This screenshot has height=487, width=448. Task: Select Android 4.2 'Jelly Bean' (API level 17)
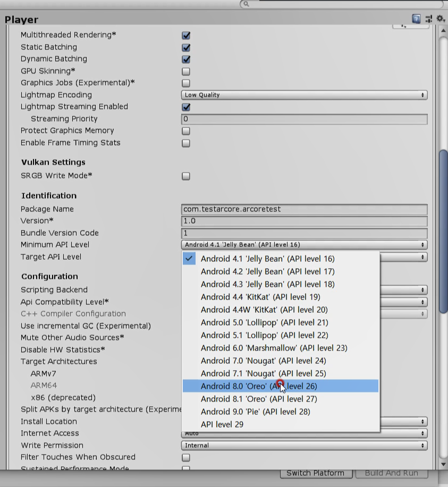[x=281, y=271]
